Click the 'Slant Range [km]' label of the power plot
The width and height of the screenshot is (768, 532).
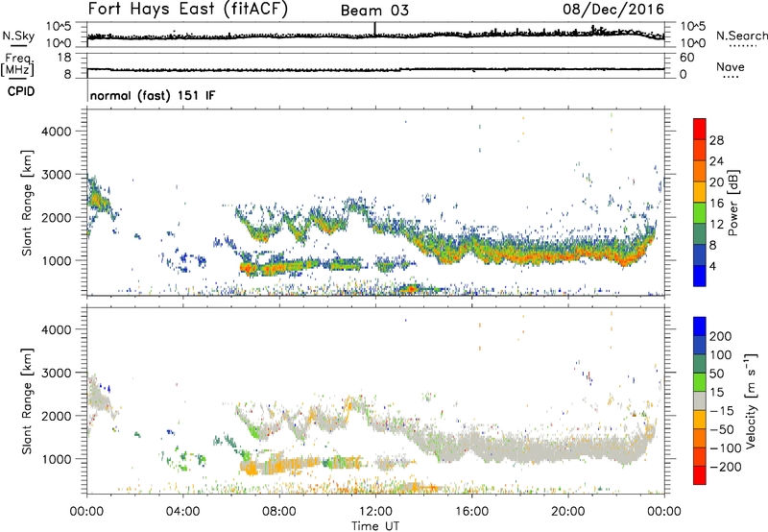(27, 203)
